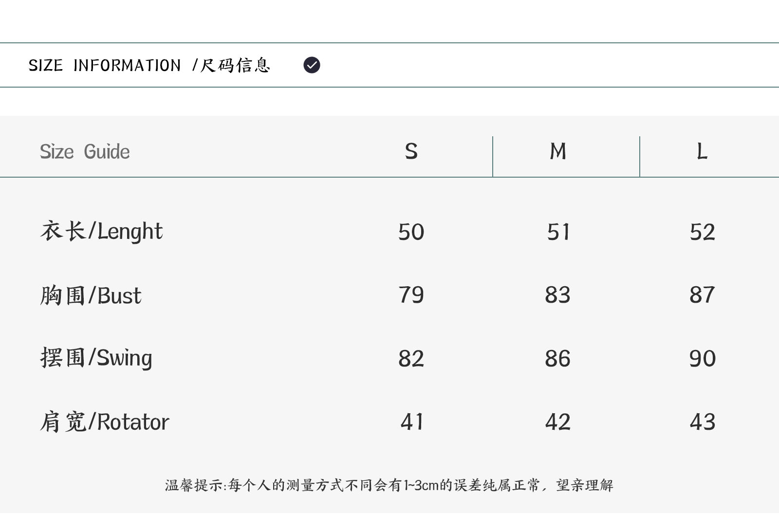Click the 肩宽/Rotator row label
This screenshot has height=532, width=779.
tap(104, 422)
